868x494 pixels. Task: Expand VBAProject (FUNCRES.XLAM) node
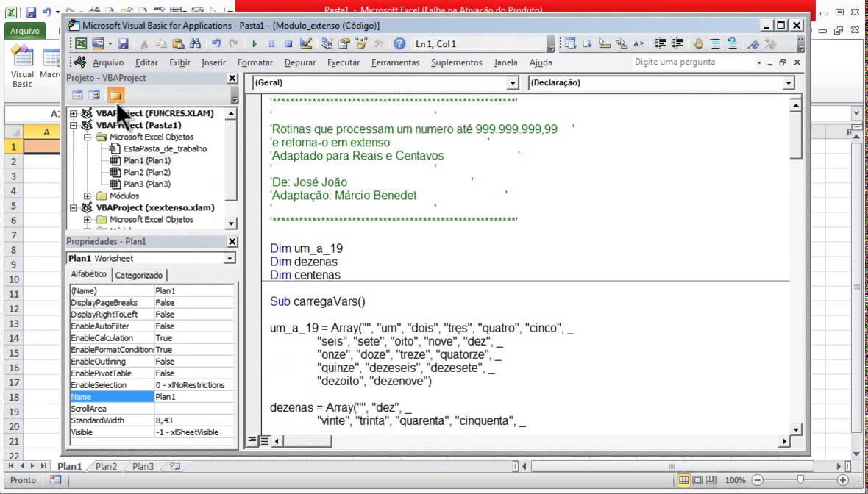[x=73, y=113]
